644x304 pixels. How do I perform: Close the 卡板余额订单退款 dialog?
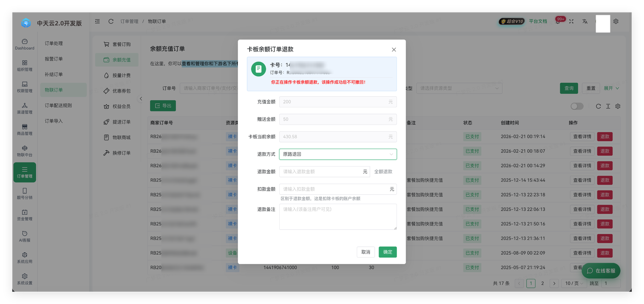(x=394, y=49)
